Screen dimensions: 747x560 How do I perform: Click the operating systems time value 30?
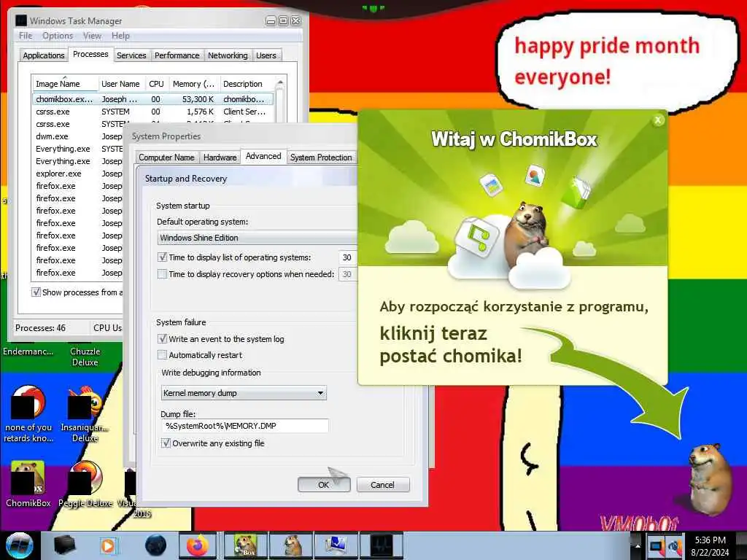347,257
